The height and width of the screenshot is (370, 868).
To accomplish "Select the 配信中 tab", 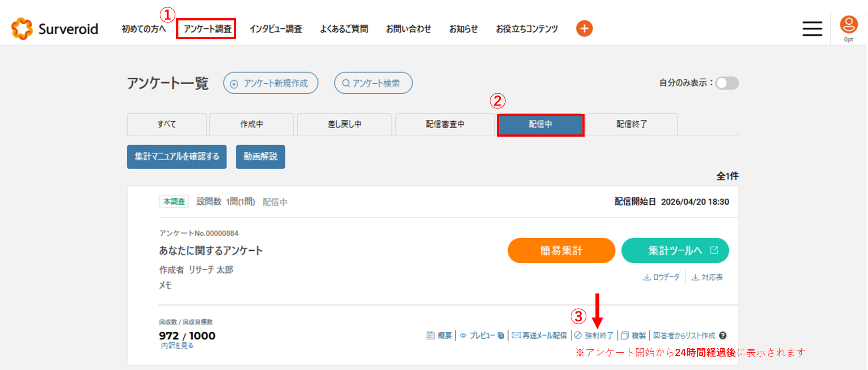I will tap(540, 124).
